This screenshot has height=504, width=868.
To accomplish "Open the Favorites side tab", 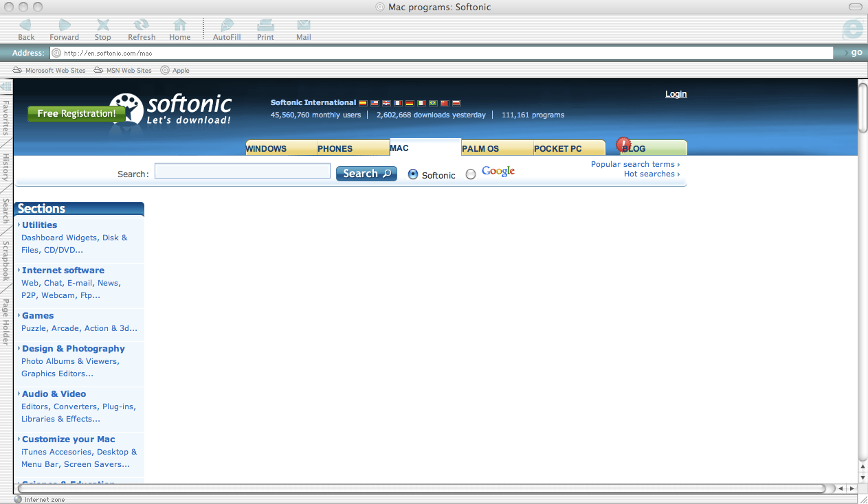I will pyautogui.click(x=5, y=117).
